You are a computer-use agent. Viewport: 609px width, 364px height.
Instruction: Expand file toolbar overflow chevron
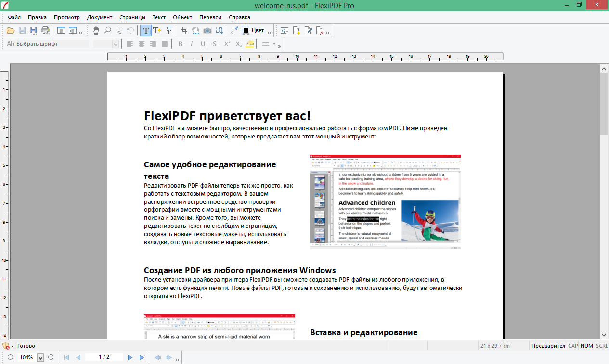[x=80, y=32]
